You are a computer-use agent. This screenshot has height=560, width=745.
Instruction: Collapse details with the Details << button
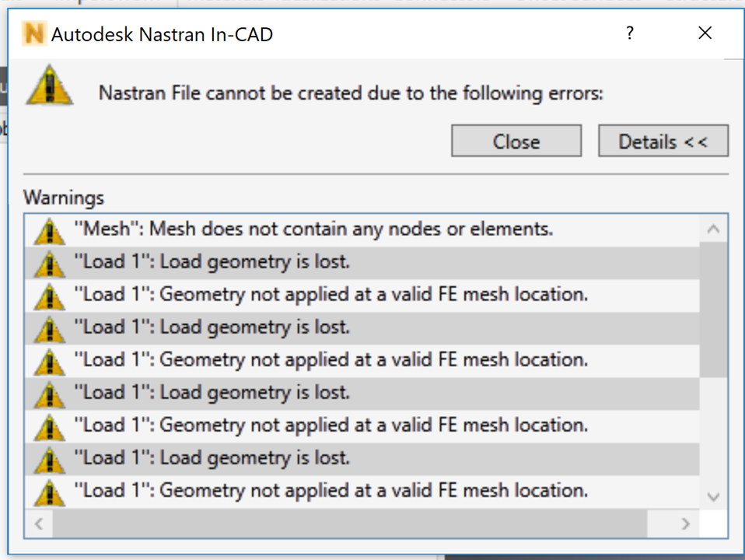tap(663, 142)
